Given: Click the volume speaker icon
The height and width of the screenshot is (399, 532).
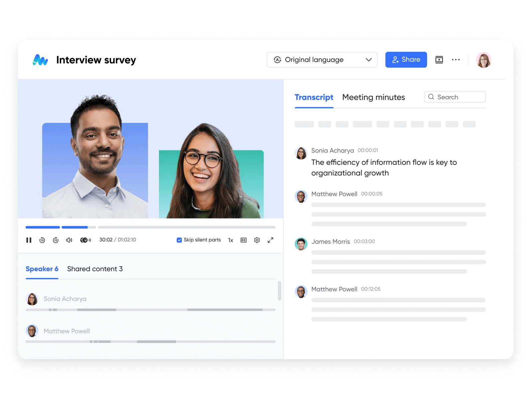Looking at the screenshot, I should click(x=69, y=240).
